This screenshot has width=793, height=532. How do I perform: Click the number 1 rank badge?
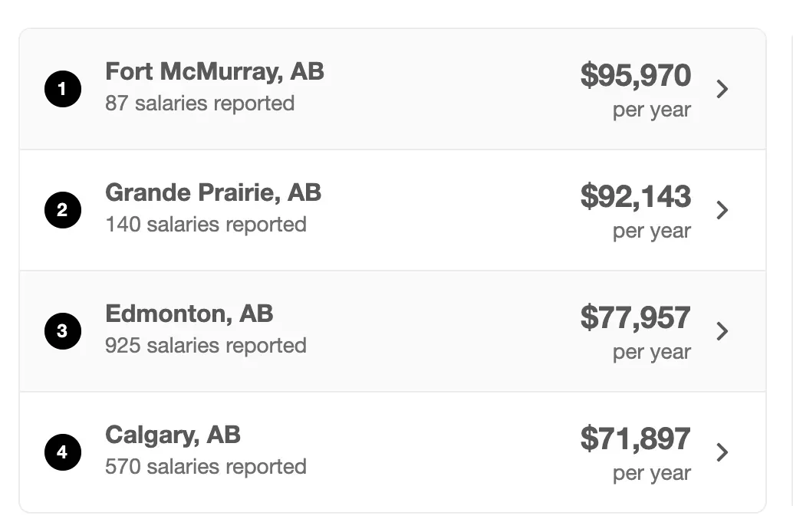(x=63, y=89)
